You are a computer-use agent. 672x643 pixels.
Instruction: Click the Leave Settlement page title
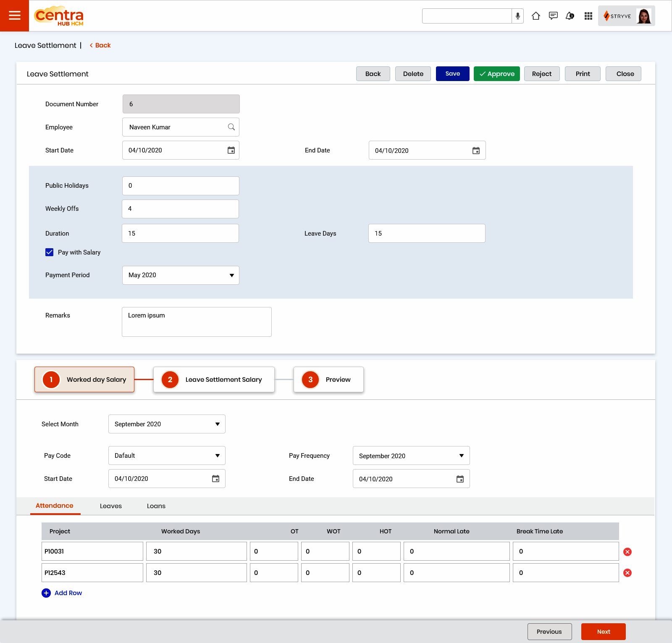pyautogui.click(x=45, y=45)
